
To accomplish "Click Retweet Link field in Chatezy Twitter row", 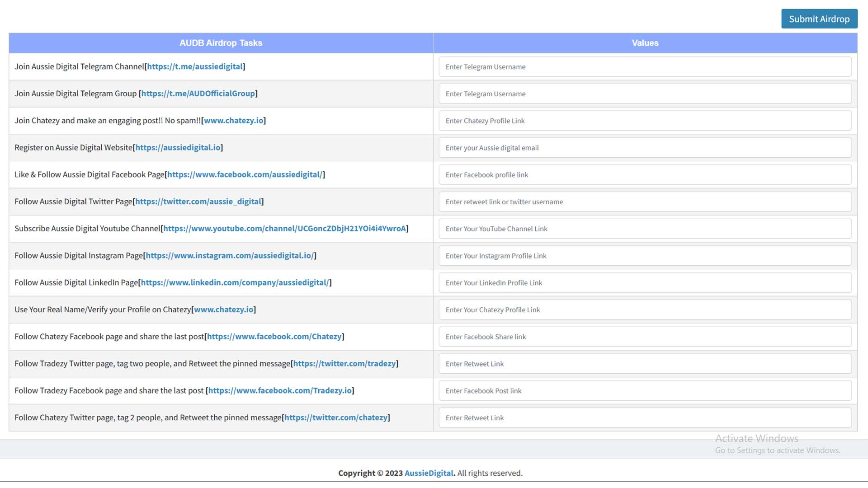I will click(x=645, y=418).
